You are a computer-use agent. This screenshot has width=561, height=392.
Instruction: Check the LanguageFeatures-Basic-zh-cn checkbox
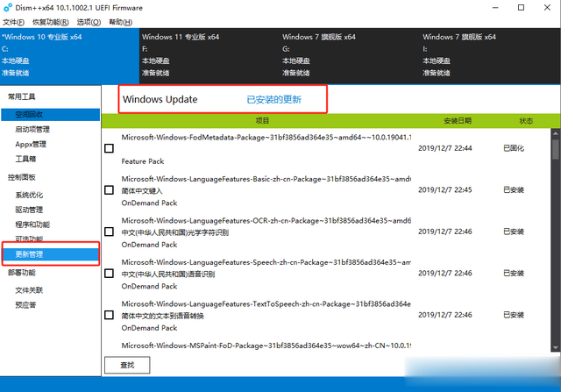click(109, 190)
